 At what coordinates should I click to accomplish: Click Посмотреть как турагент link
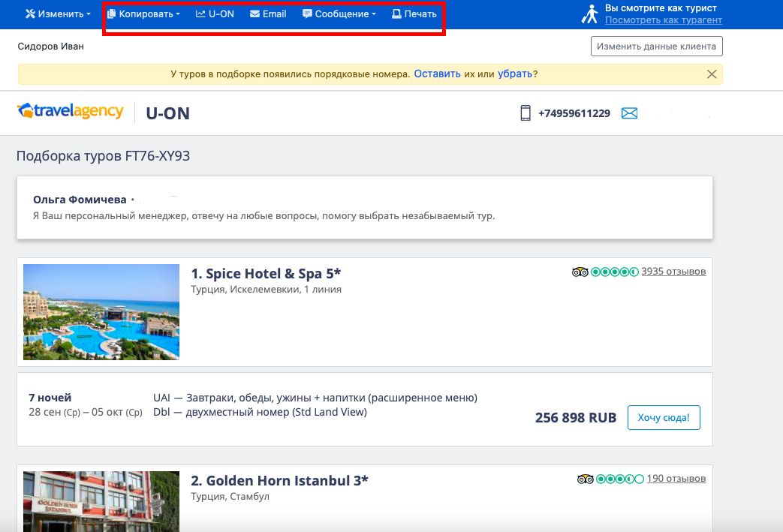coord(663,20)
